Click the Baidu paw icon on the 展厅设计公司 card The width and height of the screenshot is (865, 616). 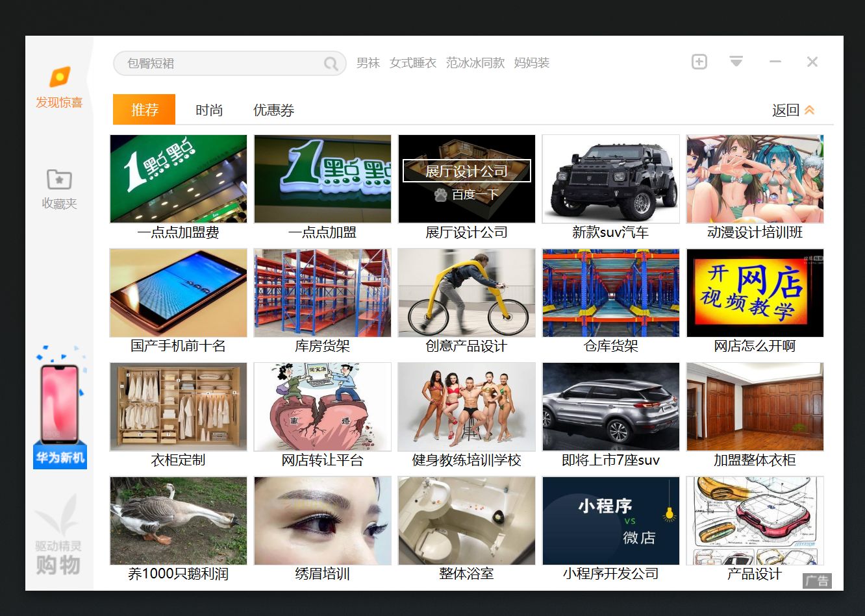(x=441, y=195)
